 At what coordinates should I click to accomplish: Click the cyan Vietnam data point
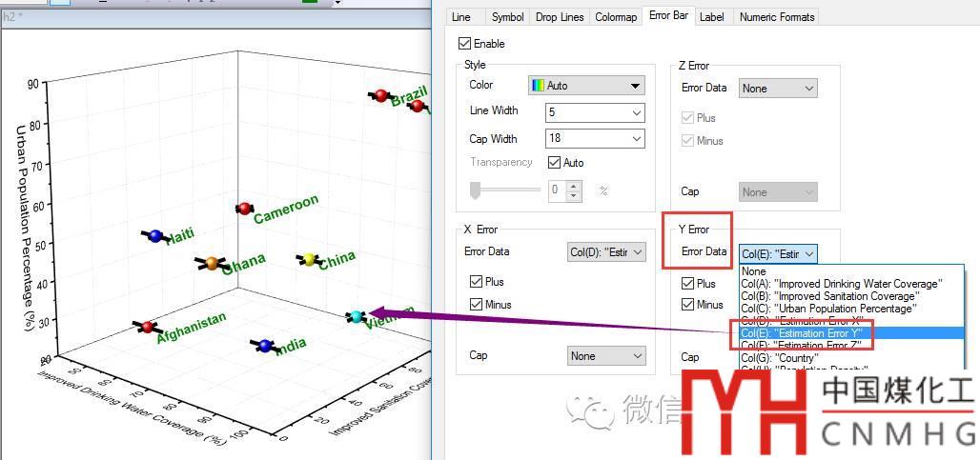(x=357, y=316)
